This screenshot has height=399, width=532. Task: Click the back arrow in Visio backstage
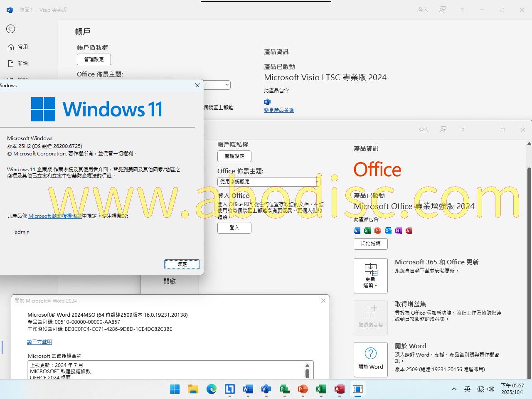pyautogui.click(x=11, y=29)
